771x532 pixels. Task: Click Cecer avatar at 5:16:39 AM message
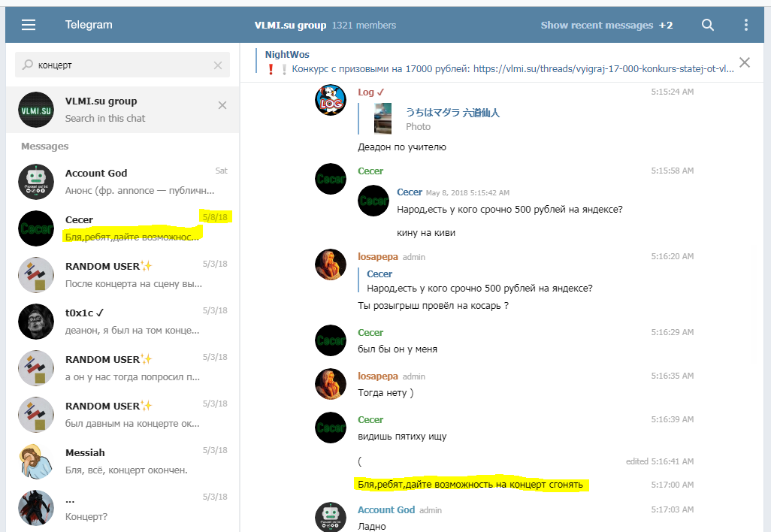(331, 428)
